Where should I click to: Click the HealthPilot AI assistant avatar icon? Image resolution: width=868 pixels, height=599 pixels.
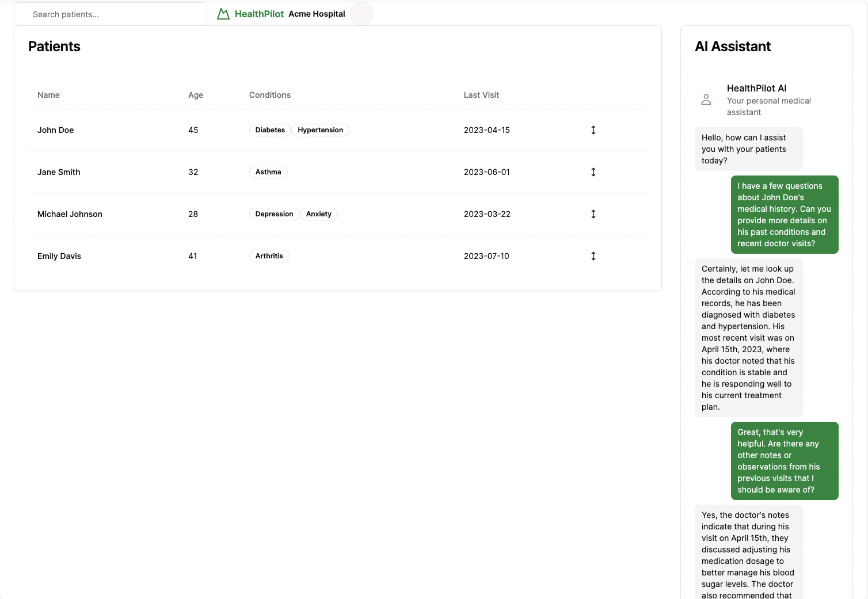(x=706, y=100)
